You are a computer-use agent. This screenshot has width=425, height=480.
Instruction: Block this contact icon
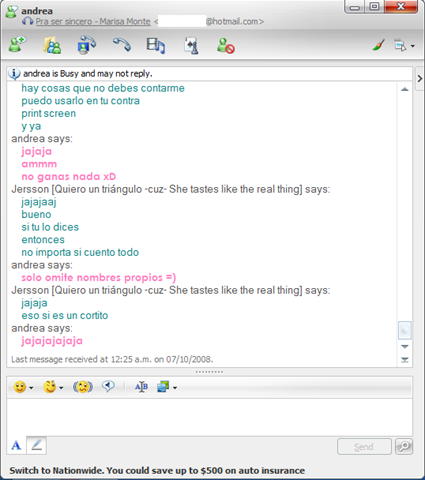tap(226, 46)
